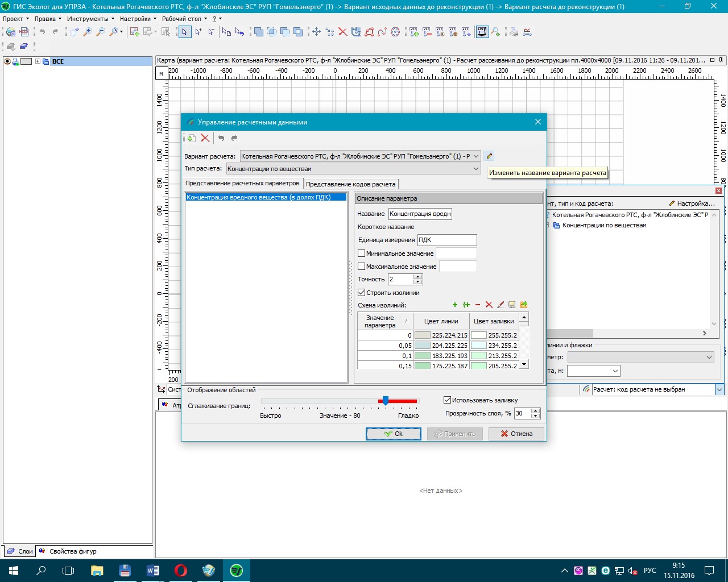Open the Тип расчета dropdown
Viewport: 728px width, 582px height.
coord(475,169)
